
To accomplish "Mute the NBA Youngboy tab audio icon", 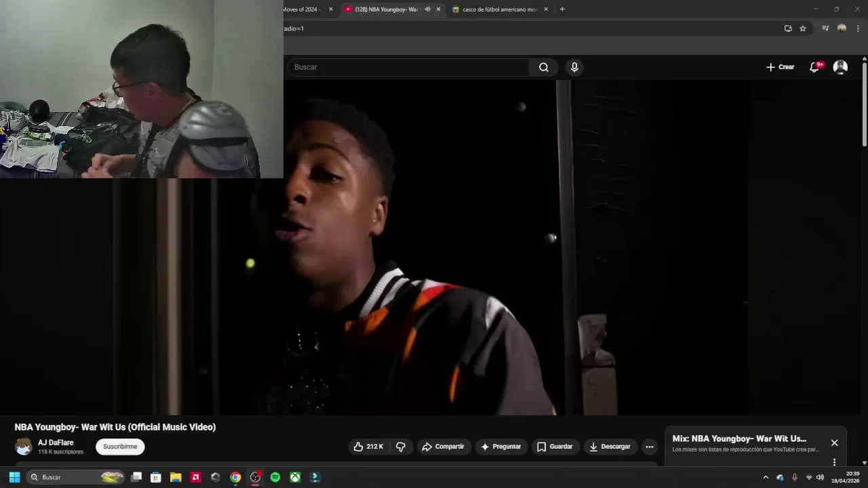I will (x=427, y=9).
